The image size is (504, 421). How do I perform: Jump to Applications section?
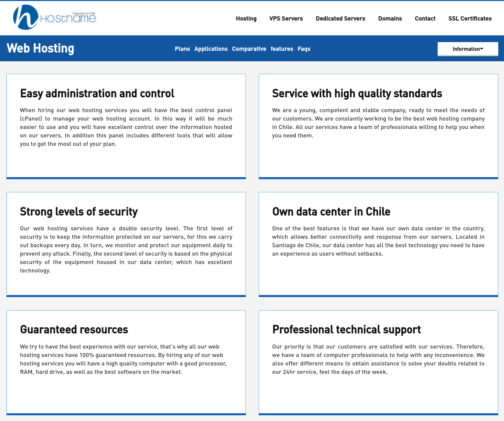tap(211, 49)
